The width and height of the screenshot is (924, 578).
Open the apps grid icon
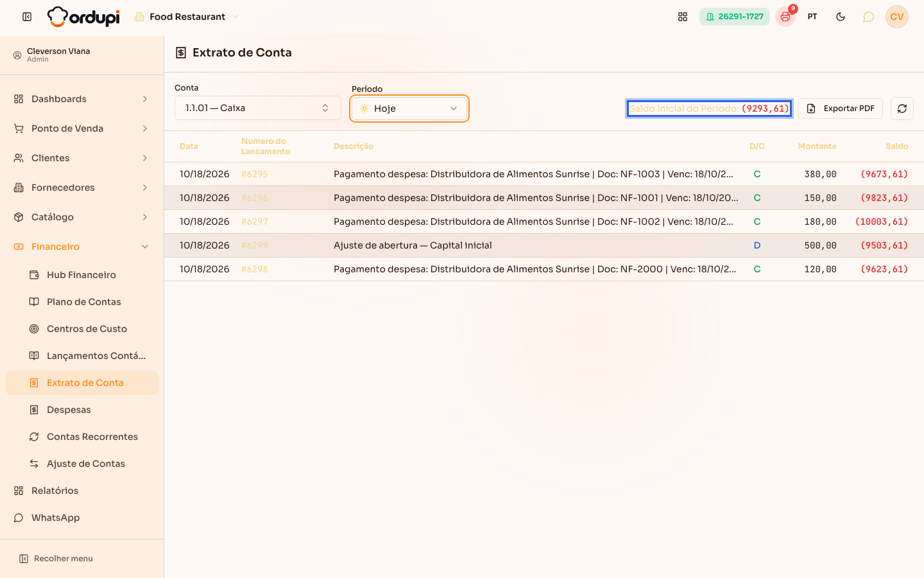683,17
